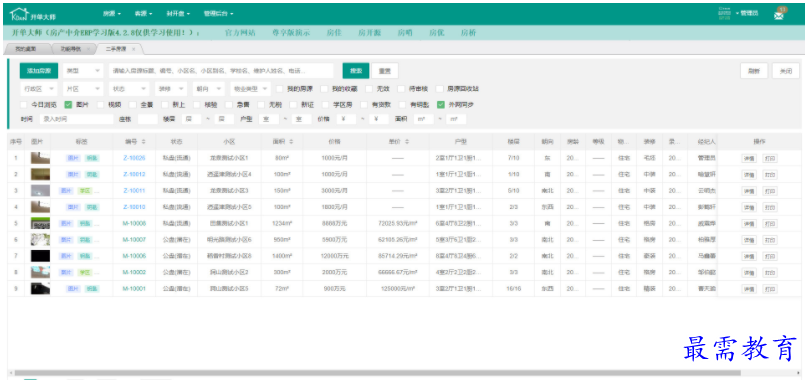Open the 房源 top menu

click(x=112, y=13)
